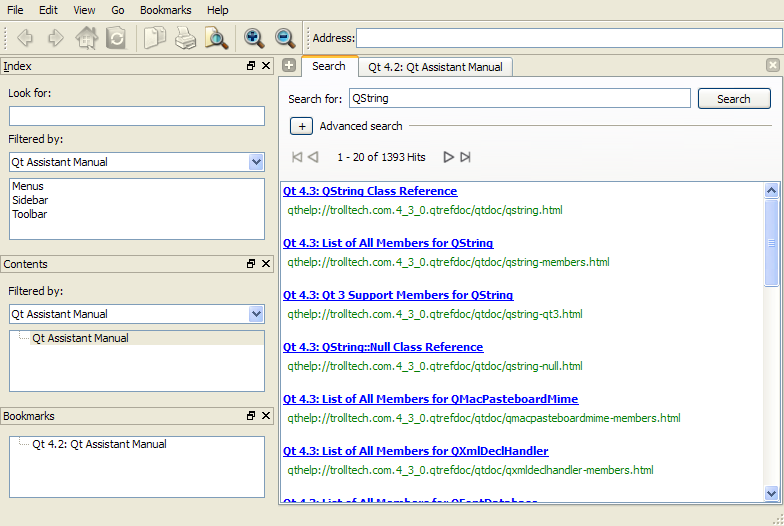Go back with the left arrow toolbar icon
The image size is (784, 526).
[25, 38]
